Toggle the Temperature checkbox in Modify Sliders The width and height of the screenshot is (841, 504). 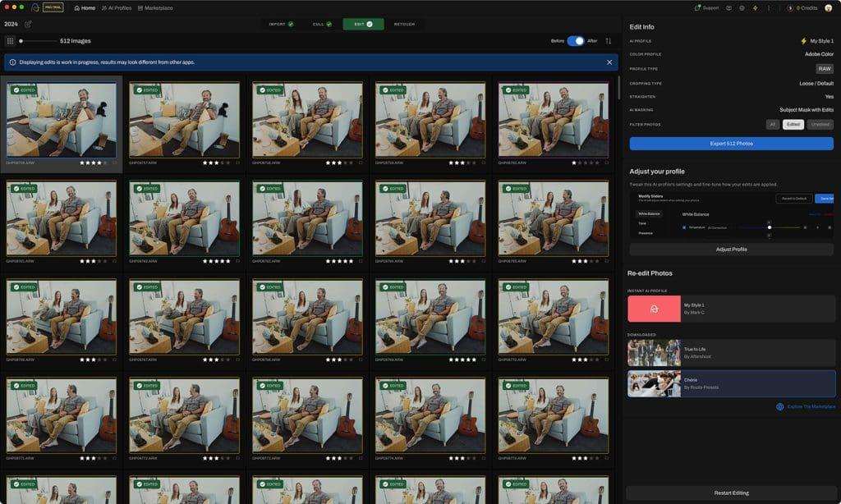684,227
